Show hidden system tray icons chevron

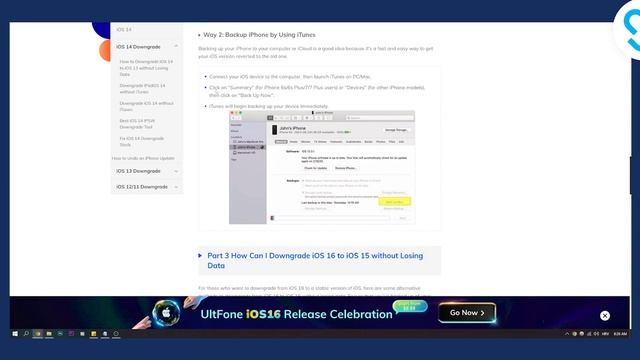pyautogui.click(x=567, y=334)
